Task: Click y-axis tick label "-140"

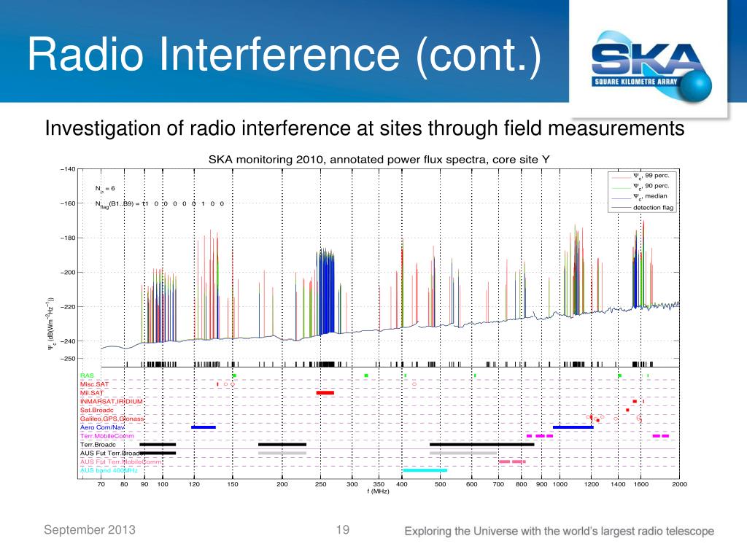Action: (x=68, y=169)
